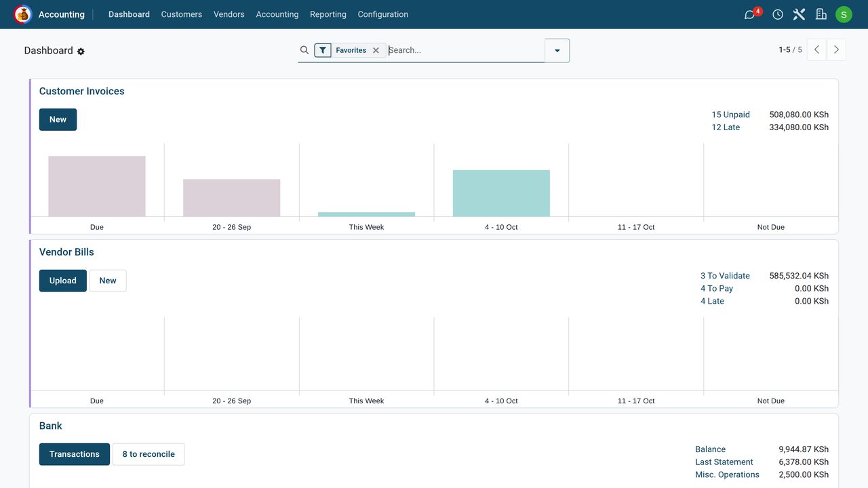Screen dimensions: 868x488
Task: Go to the previous page arrow
Action: 816,49
